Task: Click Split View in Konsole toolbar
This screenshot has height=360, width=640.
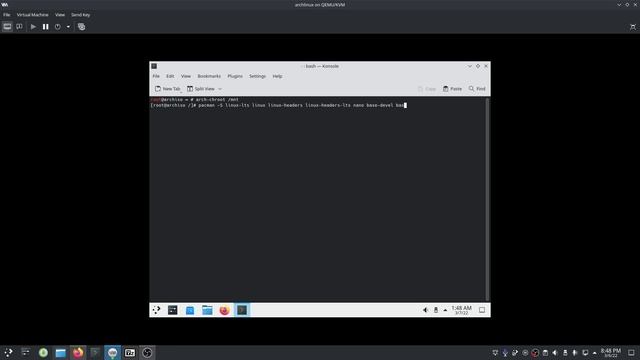Action: click(200, 89)
